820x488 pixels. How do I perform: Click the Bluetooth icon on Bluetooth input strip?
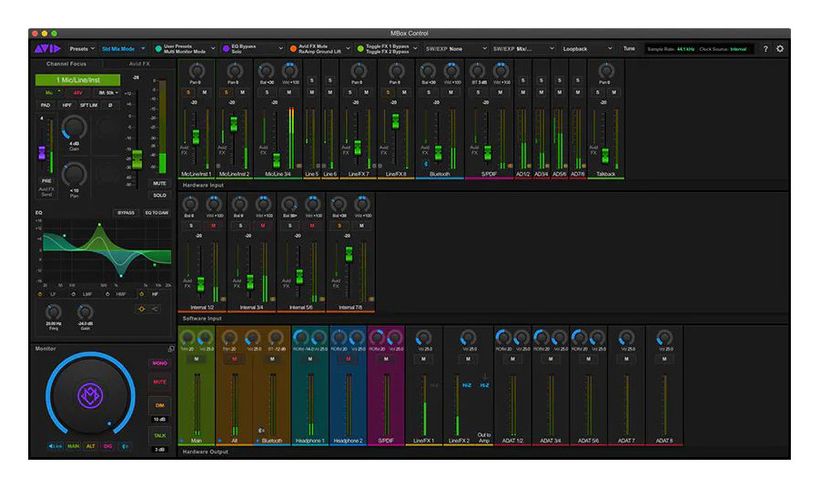426,164
